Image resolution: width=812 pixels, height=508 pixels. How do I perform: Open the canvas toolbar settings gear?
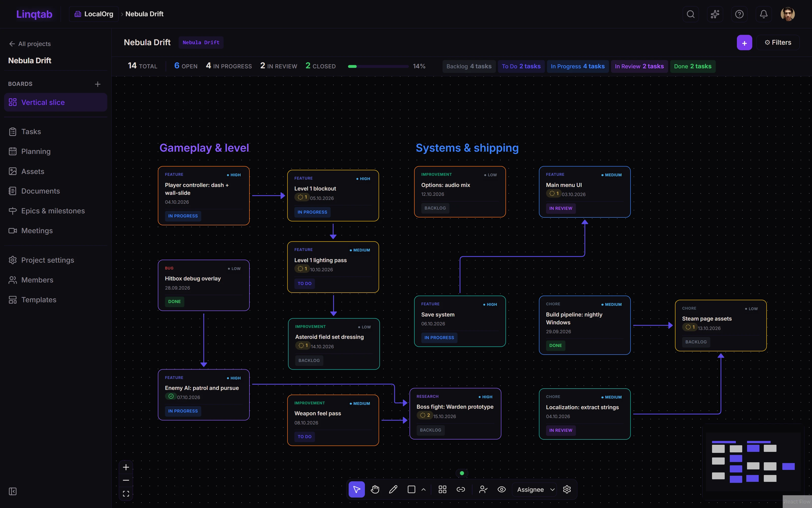coord(567,489)
